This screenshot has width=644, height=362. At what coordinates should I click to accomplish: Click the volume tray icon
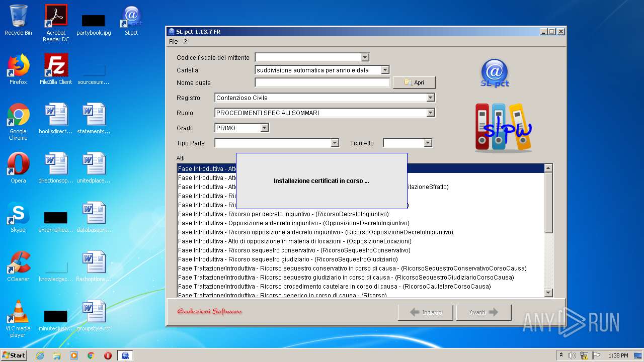click(572, 355)
